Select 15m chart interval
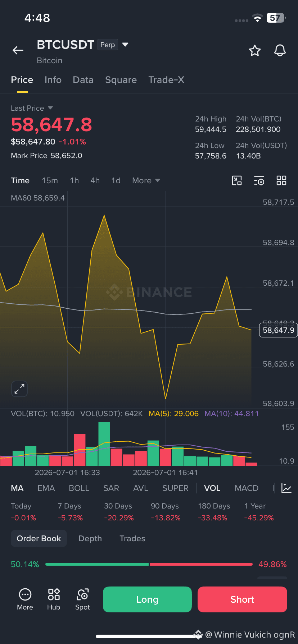298x644 pixels. coord(50,180)
